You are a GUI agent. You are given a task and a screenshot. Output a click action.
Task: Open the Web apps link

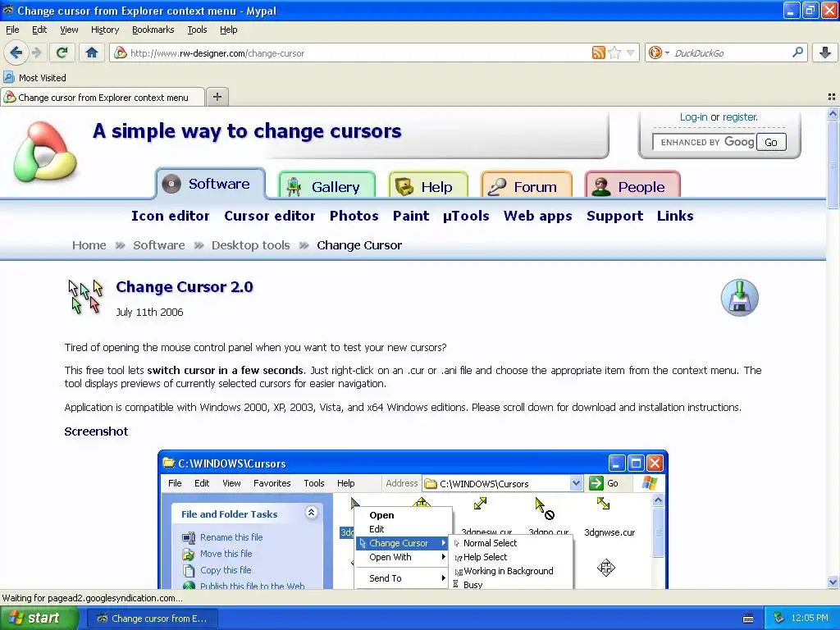pyautogui.click(x=538, y=216)
